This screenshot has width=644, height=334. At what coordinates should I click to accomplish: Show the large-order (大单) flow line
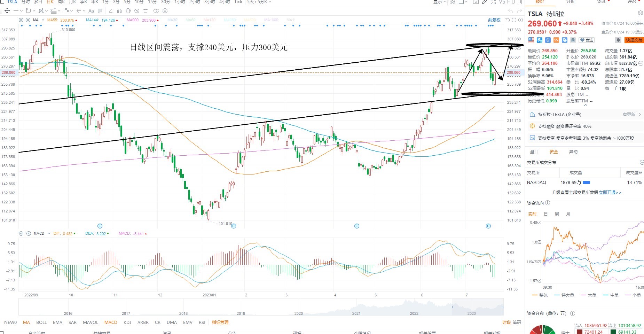point(589,295)
